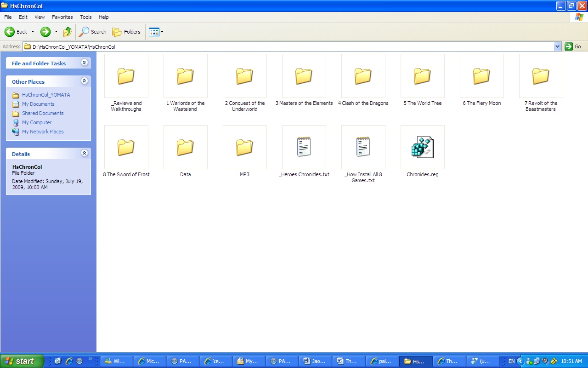This screenshot has height=368, width=588.
Task: Go up one folder level
Action: 68,32
